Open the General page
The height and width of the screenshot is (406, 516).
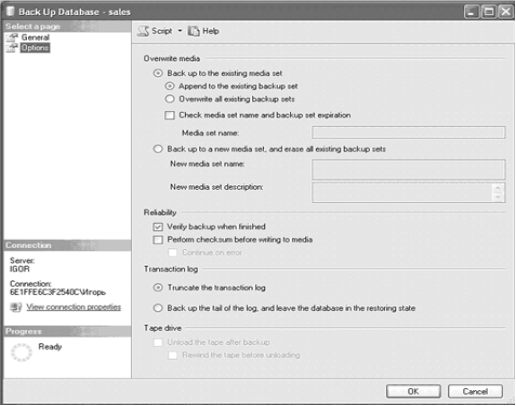35,37
